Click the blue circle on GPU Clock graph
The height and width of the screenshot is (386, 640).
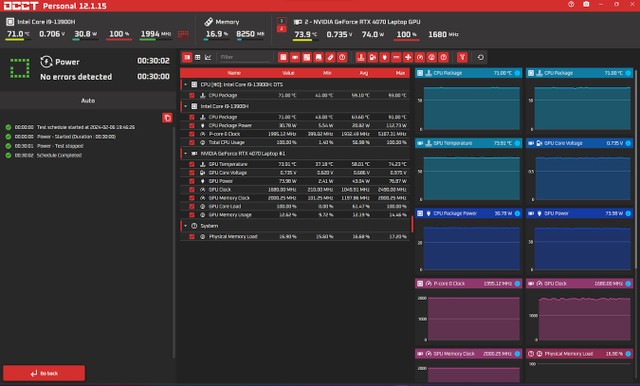click(628, 284)
